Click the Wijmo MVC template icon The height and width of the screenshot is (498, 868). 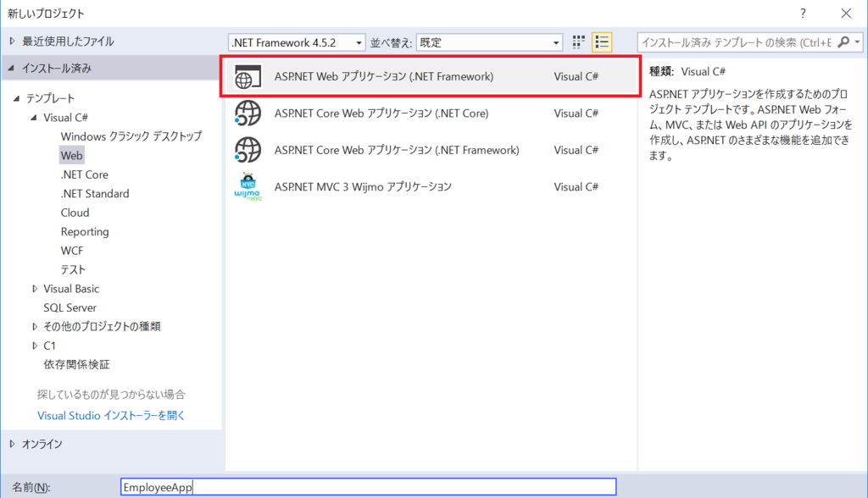(x=248, y=187)
